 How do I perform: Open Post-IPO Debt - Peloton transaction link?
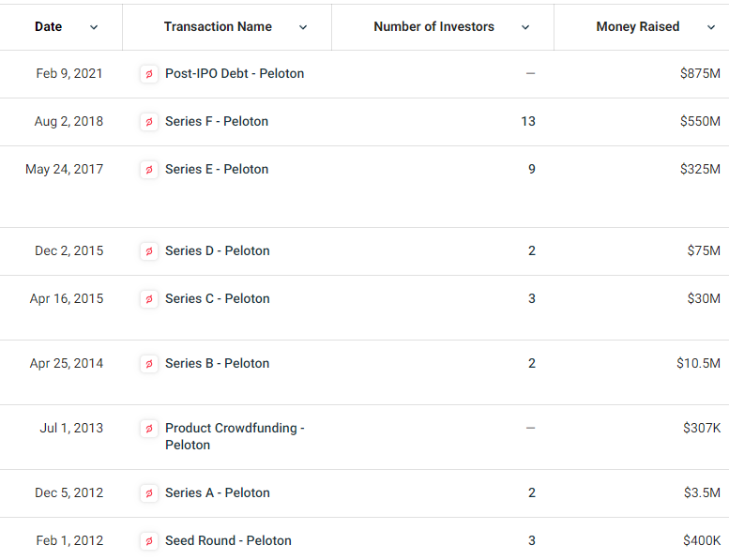235,73
